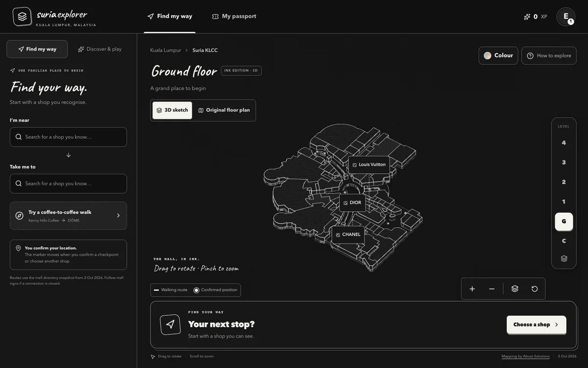Reset the map view rotation
588x368 pixels.
pos(535,289)
